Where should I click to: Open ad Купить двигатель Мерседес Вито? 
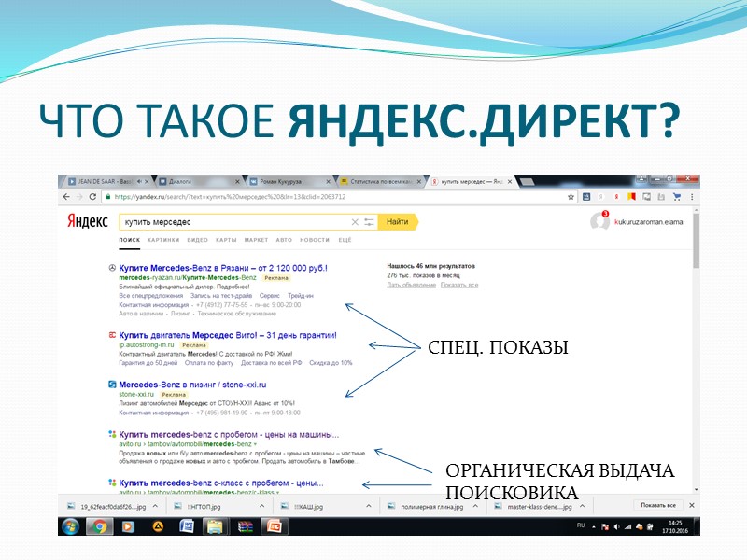tap(228, 335)
